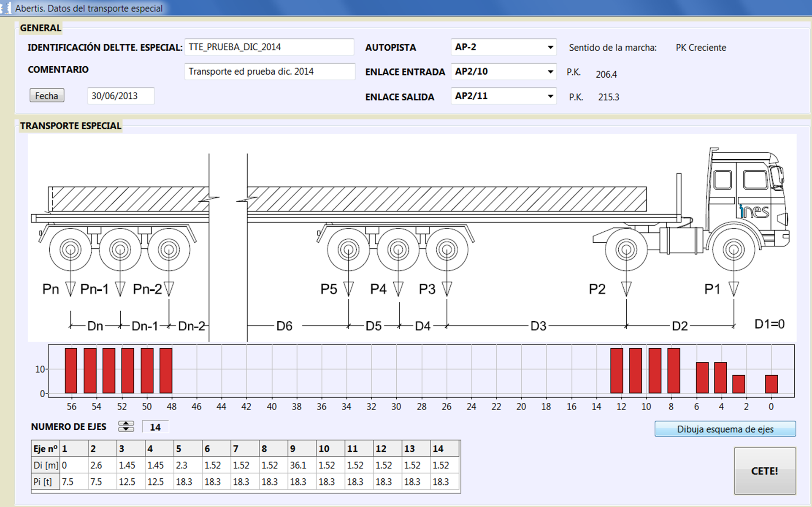This screenshot has height=507, width=812.
Task: Click the Dibuja esquema de ejes button
Action: (725, 429)
